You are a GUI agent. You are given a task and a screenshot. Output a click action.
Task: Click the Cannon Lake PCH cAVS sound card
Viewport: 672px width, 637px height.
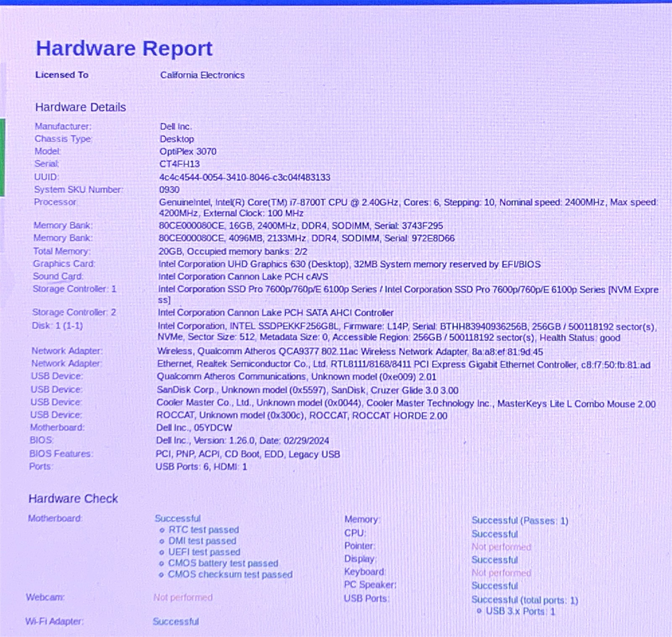243,277
